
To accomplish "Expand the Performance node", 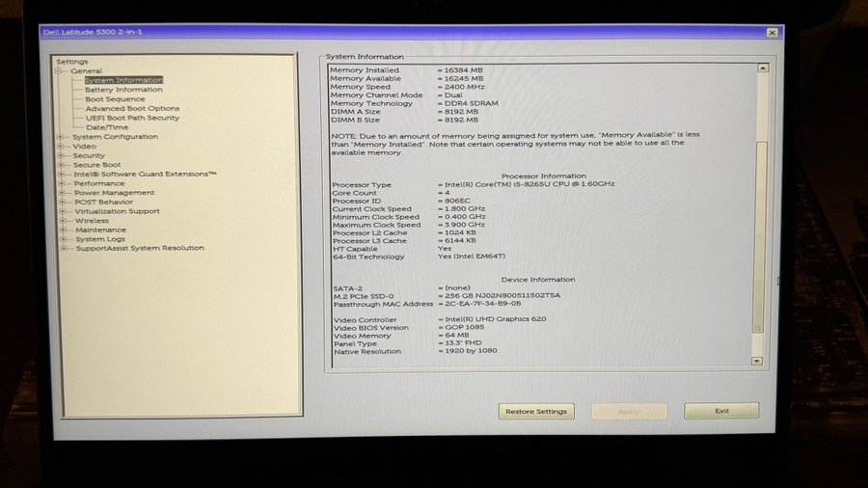I will tap(61, 183).
